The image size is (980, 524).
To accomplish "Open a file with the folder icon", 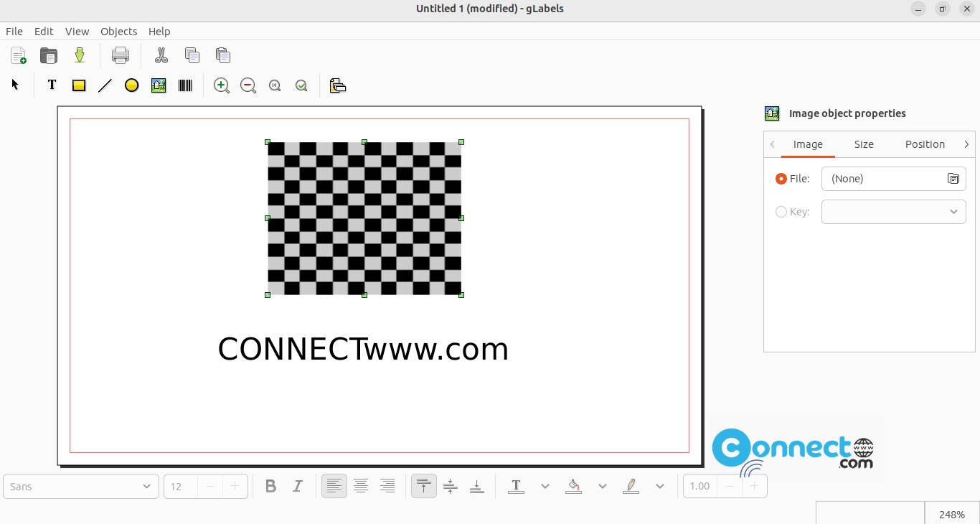I will coord(48,55).
